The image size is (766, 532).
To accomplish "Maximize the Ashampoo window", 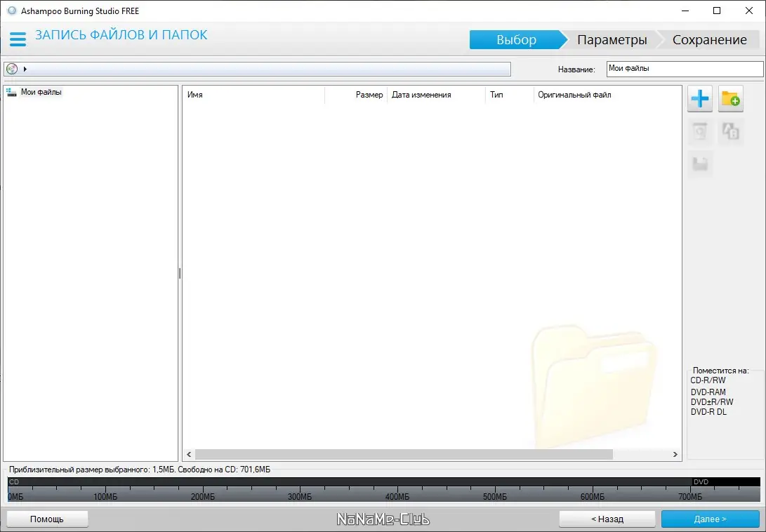I will [717, 11].
